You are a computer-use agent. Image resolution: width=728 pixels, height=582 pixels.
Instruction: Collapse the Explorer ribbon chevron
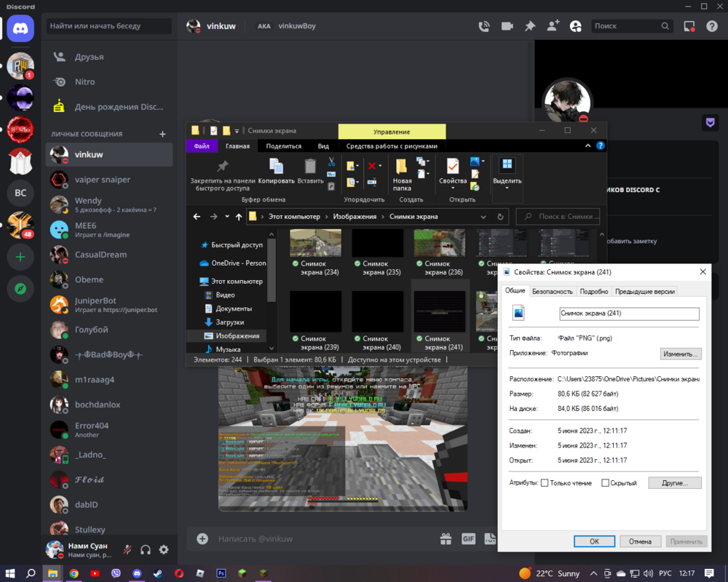587,145
